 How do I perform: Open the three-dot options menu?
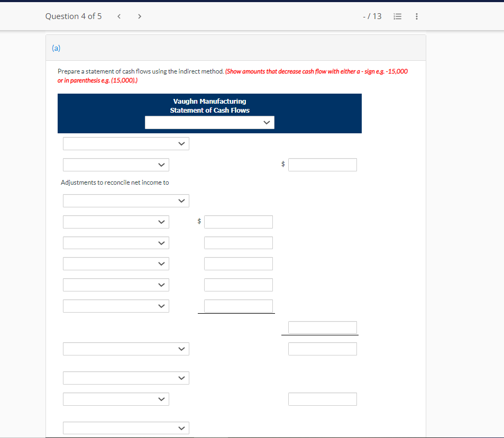coord(417,16)
